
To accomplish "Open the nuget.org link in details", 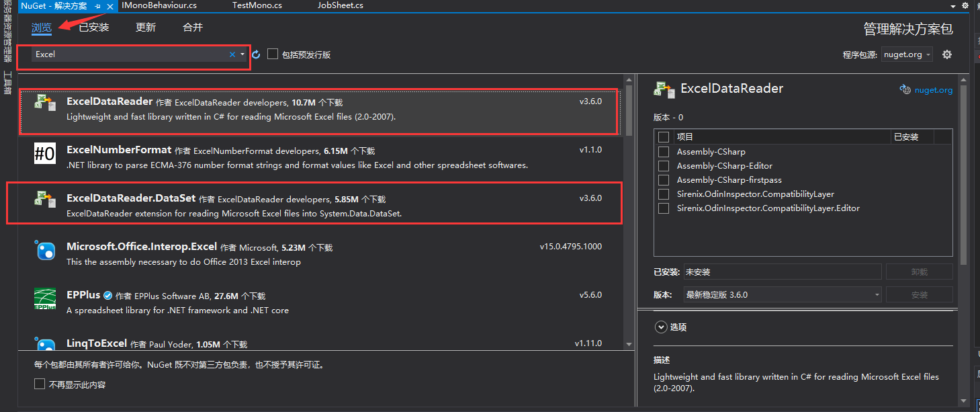I will pos(933,90).
